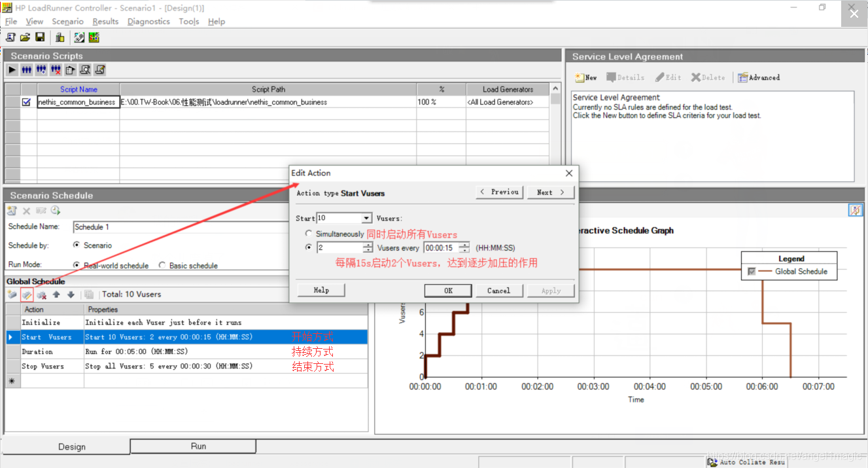Image resolution: width=868 pixels, height=468 pixels.
Task: Select the Vusers every interval radio button
Action: (x=309, y=247)
